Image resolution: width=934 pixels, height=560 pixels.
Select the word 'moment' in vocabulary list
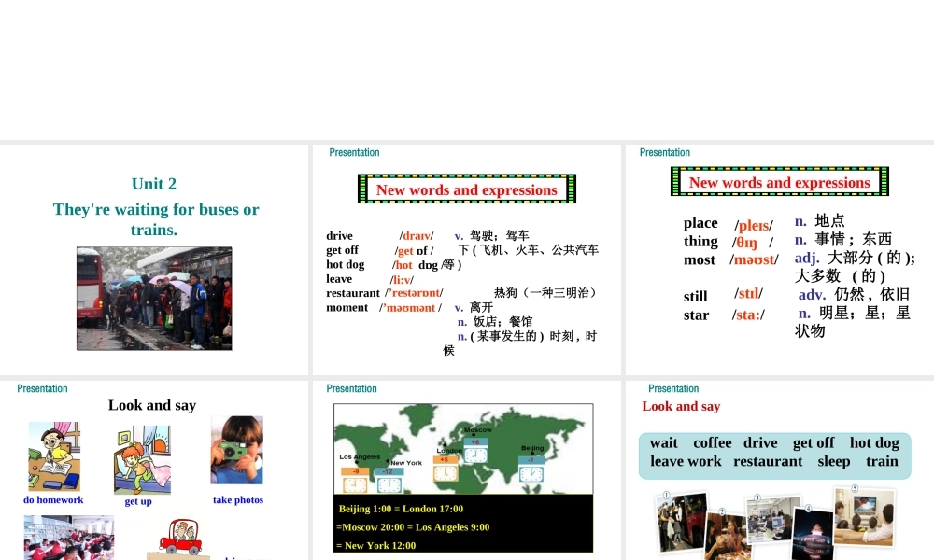tap(347, 308)
